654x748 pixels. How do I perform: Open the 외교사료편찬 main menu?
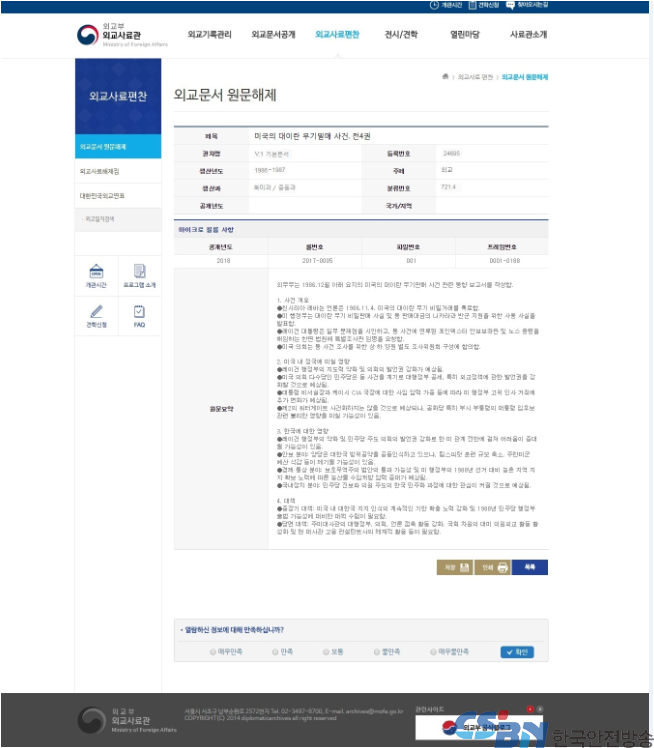coord(337,34)
